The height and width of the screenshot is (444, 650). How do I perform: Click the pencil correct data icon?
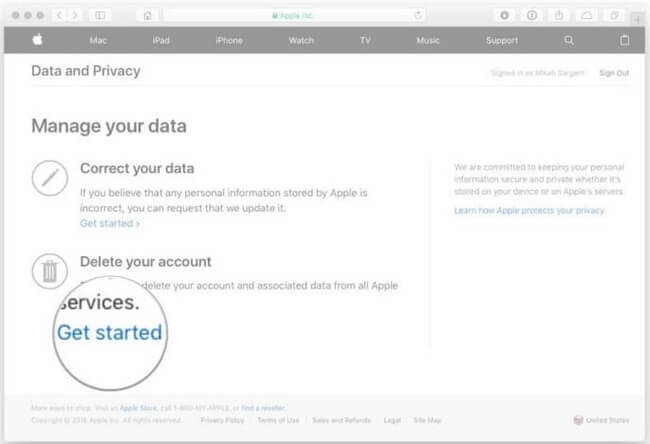pyautogui.click(x=50, y=178)
